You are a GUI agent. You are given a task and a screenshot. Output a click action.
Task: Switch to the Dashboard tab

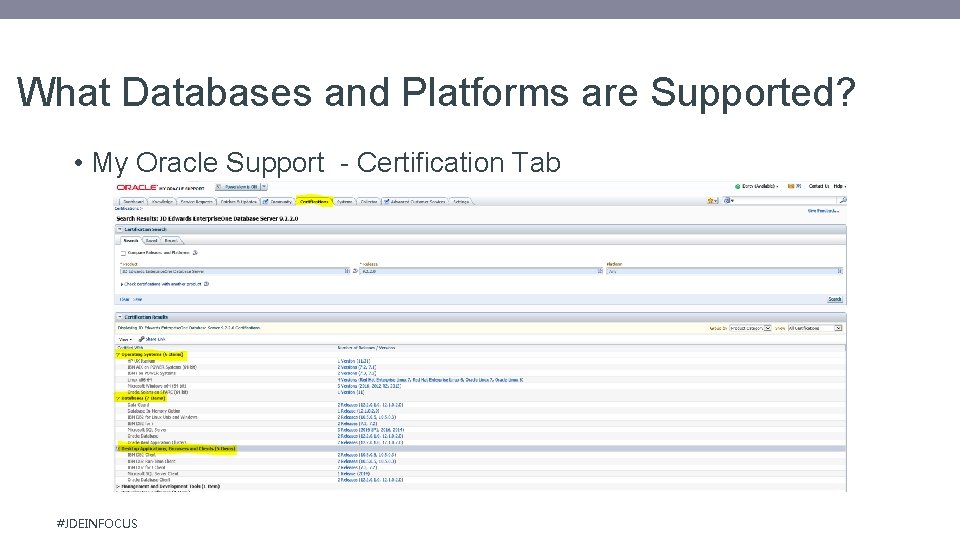pyautogui.click(x=133, y=201)
